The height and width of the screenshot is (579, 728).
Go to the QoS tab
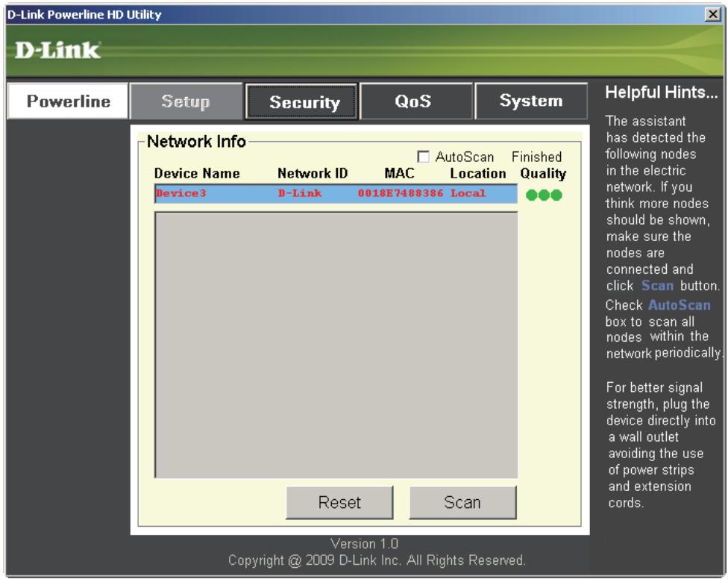416,101
